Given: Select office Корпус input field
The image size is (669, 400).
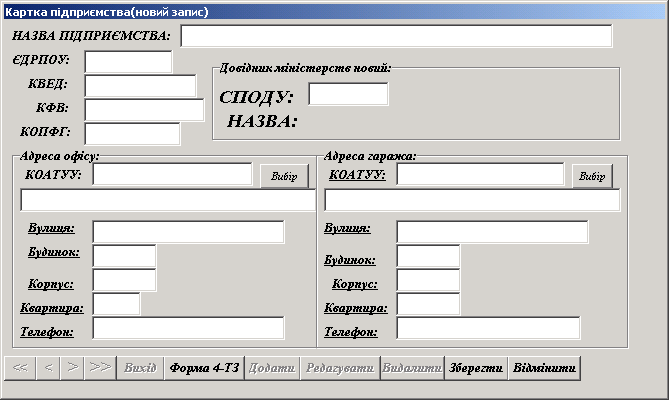Looking at the screenshot, I should [x=124, y=280].
